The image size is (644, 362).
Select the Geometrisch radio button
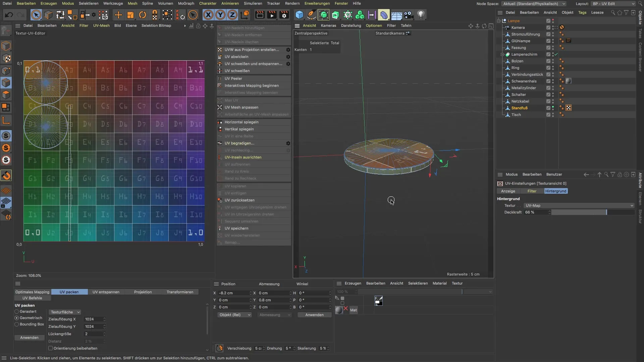[x=17, y=318]
